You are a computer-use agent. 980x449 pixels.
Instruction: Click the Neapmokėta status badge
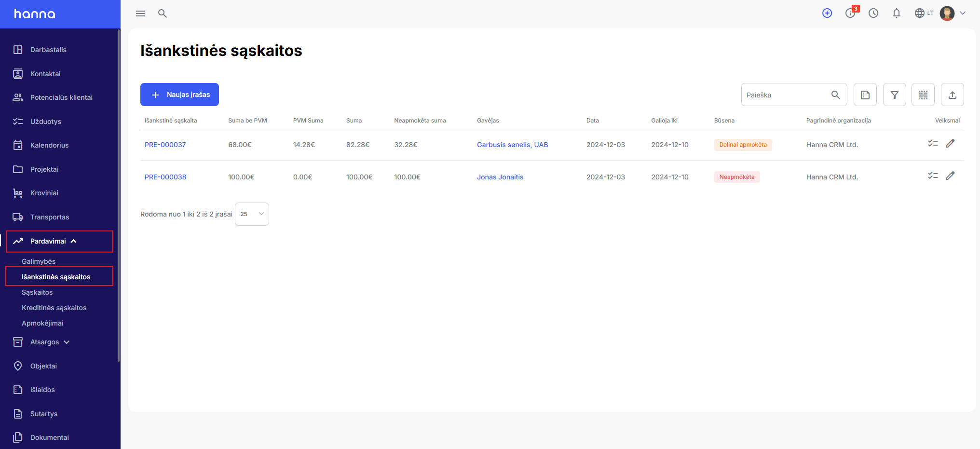click(737, 177)
